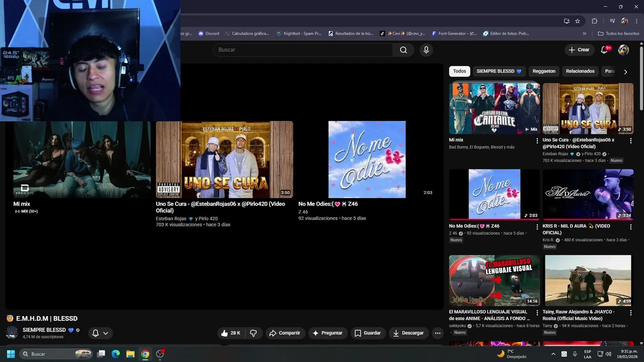This screenshot has width=644, height=362.
Task: Open Todos los favoritos bookmarks folder
Action: [x=618, y=34]
